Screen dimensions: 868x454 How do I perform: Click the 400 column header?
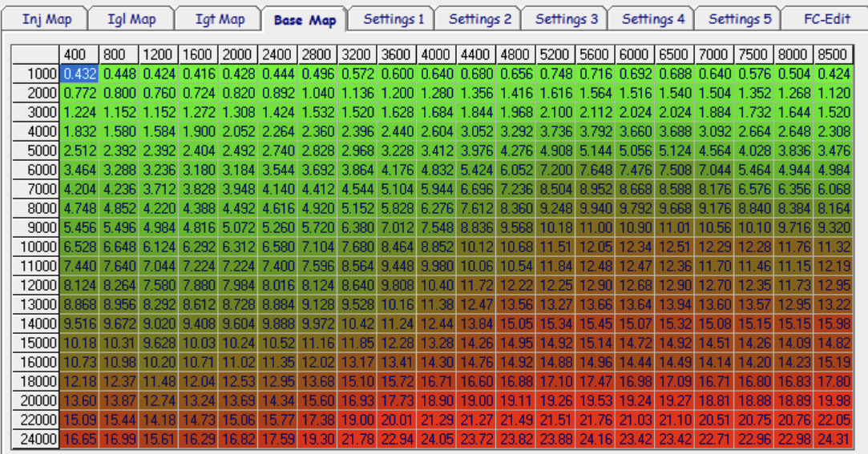click(79, 55)
